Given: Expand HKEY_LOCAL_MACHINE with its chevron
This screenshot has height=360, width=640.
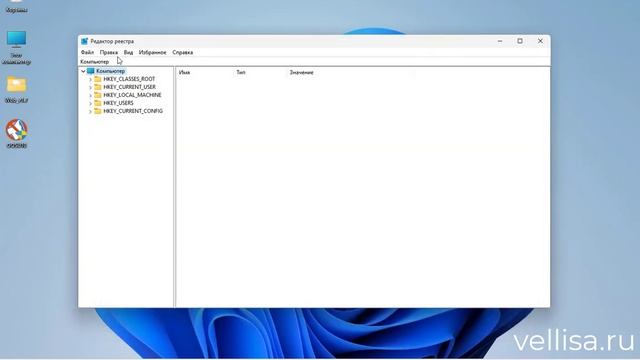Looking at the screenshot, I should [90, 95].
